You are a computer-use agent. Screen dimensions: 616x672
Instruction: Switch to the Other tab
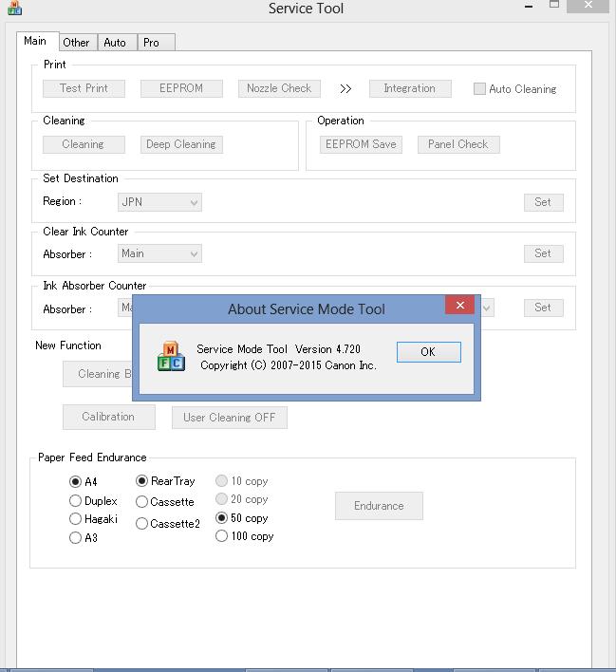click(77, 43)
